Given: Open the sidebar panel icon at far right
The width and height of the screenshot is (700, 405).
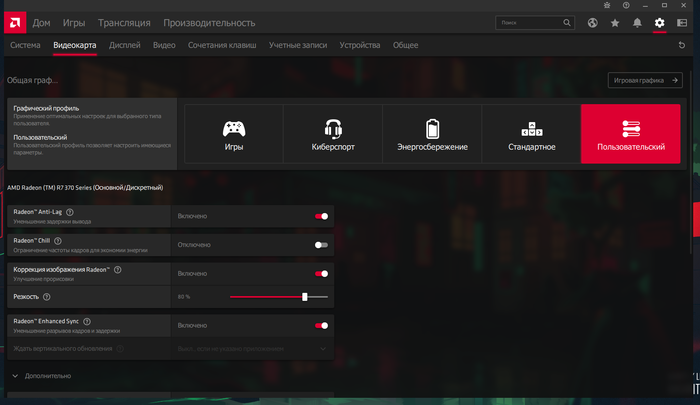Looking at the screenshot, I should click(x=681, y=22).
